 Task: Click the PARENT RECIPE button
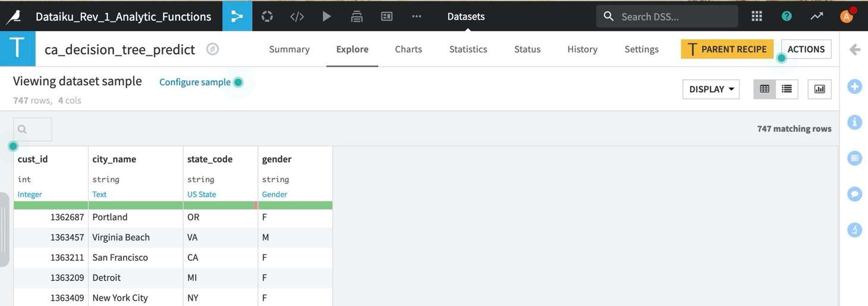727,49
